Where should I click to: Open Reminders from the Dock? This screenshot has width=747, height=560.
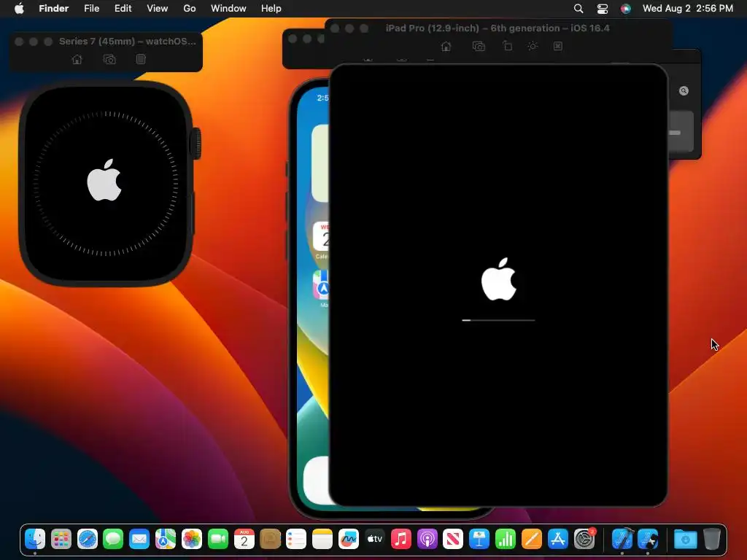coord(296,539)
